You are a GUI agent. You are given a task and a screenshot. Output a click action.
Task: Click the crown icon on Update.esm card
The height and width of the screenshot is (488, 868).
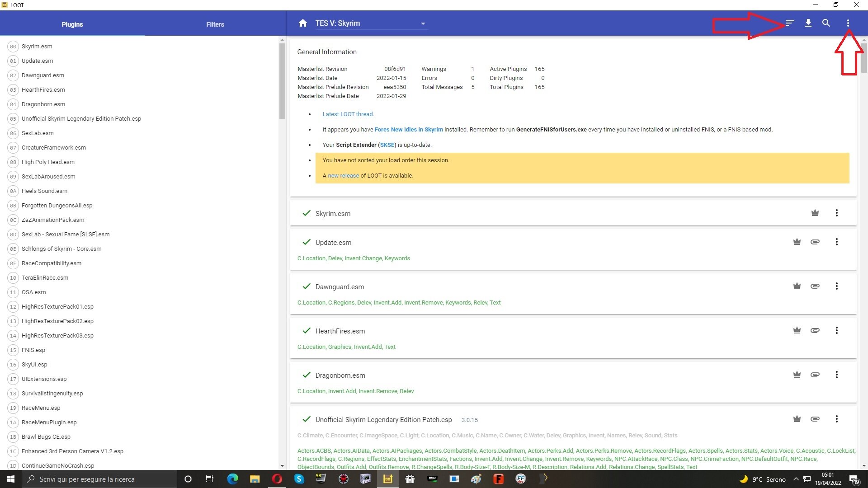(797, 242)
